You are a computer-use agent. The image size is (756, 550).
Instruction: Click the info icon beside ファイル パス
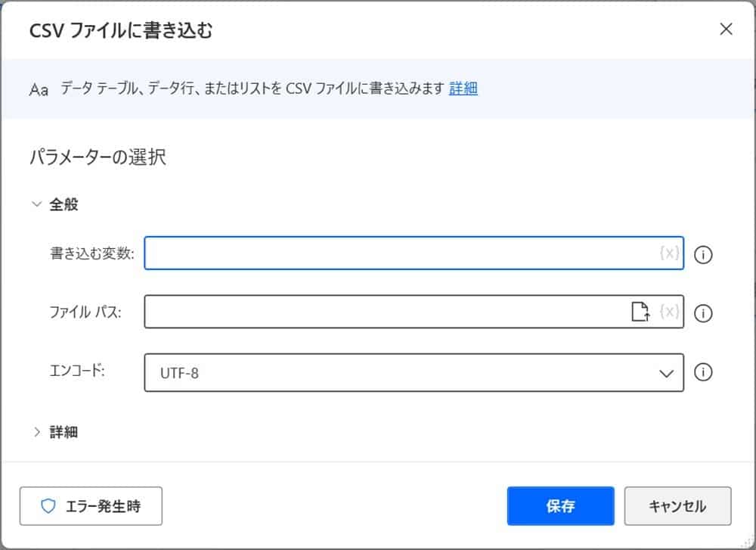tap(703, 313)
